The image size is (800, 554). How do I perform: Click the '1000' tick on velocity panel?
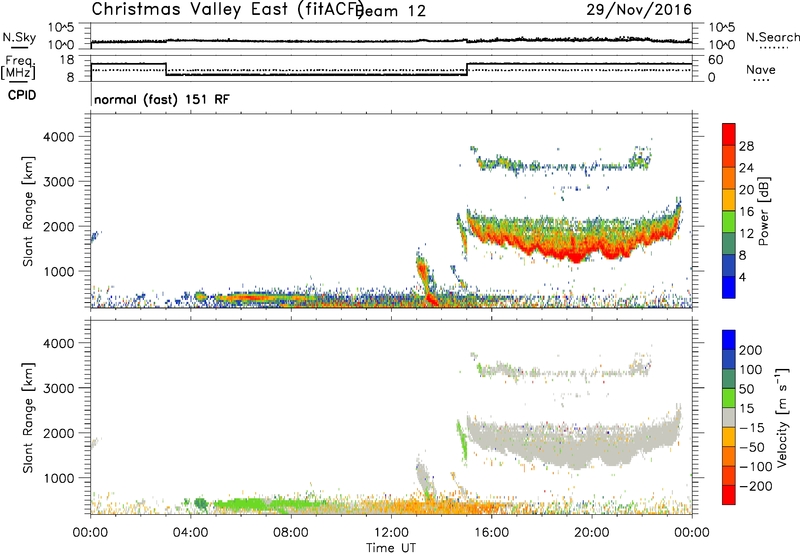59,478
